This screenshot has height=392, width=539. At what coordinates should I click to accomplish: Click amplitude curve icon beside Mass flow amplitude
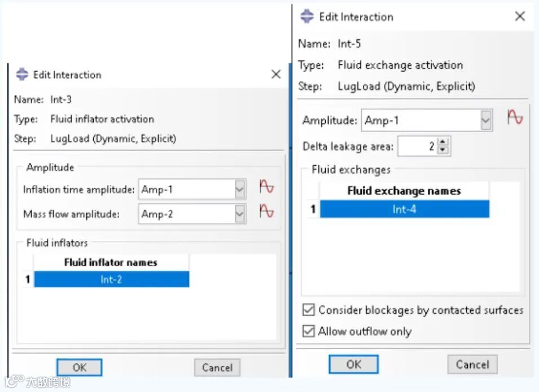[266, 212]
